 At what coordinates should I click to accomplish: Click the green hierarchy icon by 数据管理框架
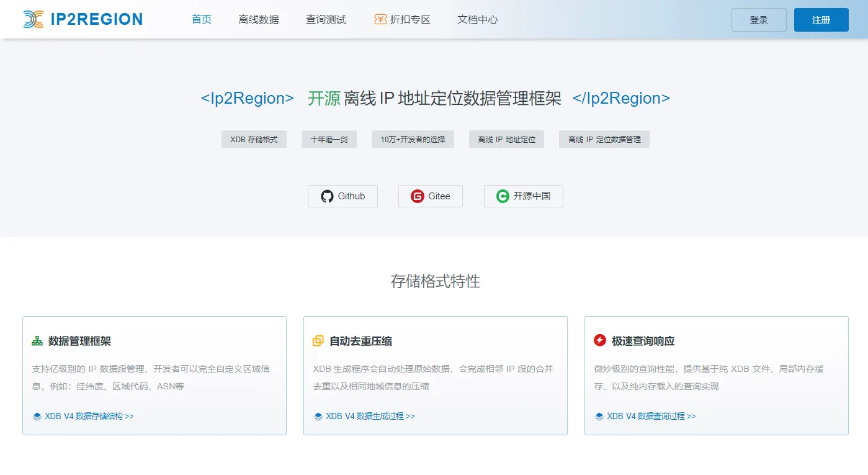(x=37, y=341)
